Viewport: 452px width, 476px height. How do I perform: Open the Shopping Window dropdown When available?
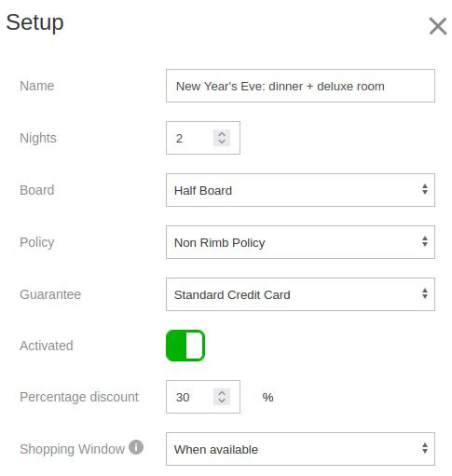click(x=300, y=449)
